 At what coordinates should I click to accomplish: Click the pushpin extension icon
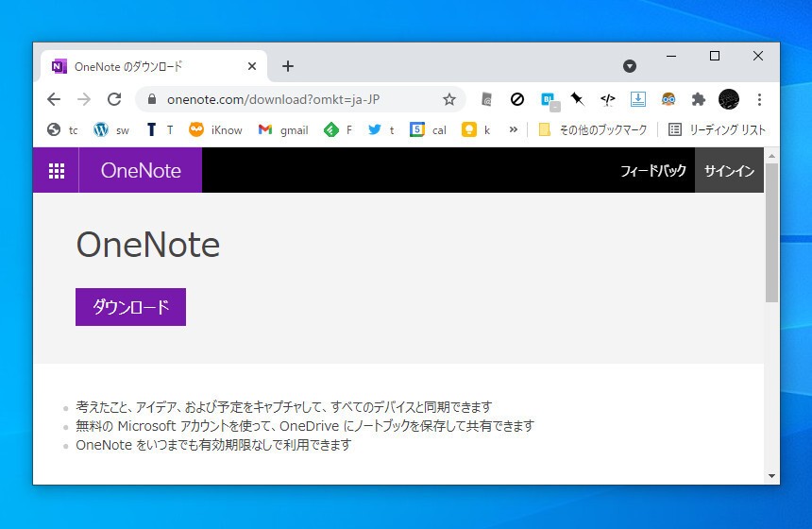click(577, 98)
